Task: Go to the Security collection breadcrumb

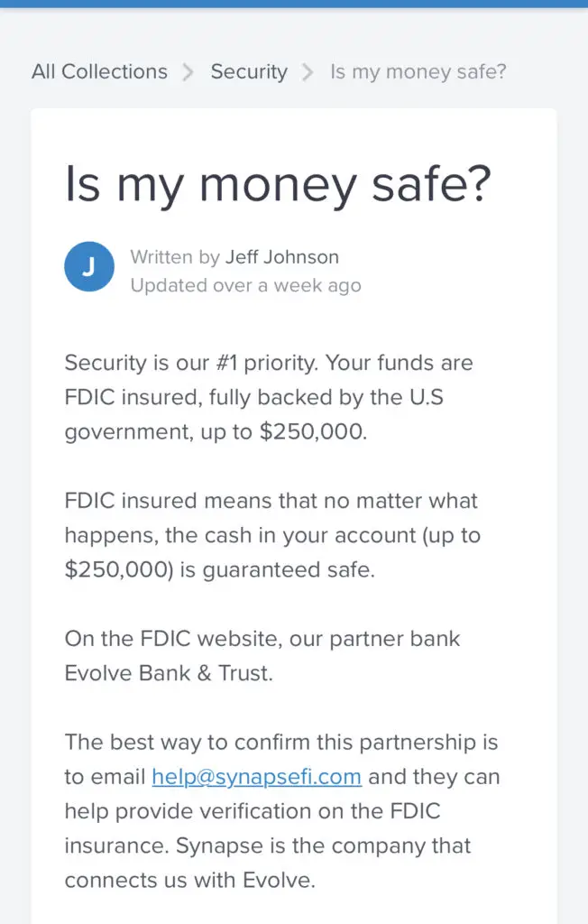Action: tap(249, 72)
